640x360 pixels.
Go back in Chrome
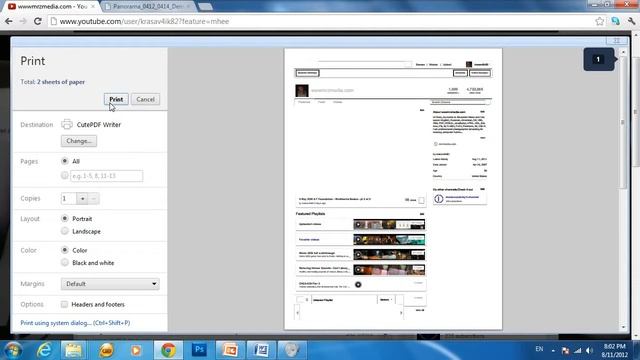tap(9, 21)
